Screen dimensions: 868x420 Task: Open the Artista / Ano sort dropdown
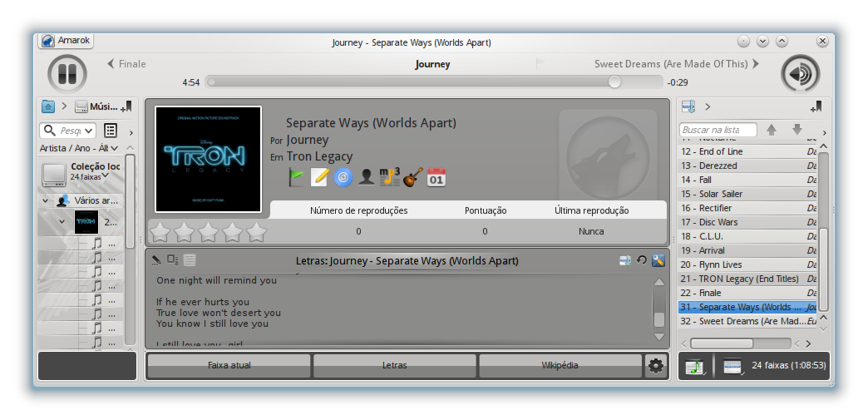79,148
